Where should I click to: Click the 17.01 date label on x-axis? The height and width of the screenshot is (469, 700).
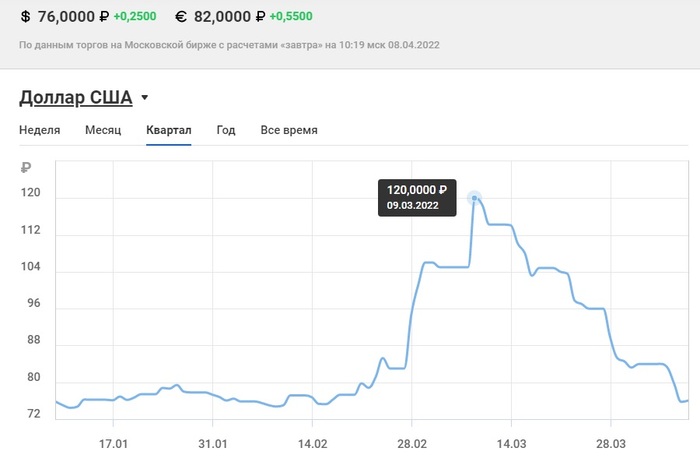coord(114,443)
